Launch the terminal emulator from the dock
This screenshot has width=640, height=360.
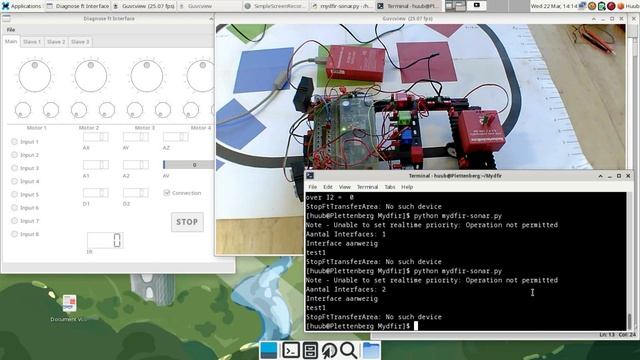click(x=291, y=351)
